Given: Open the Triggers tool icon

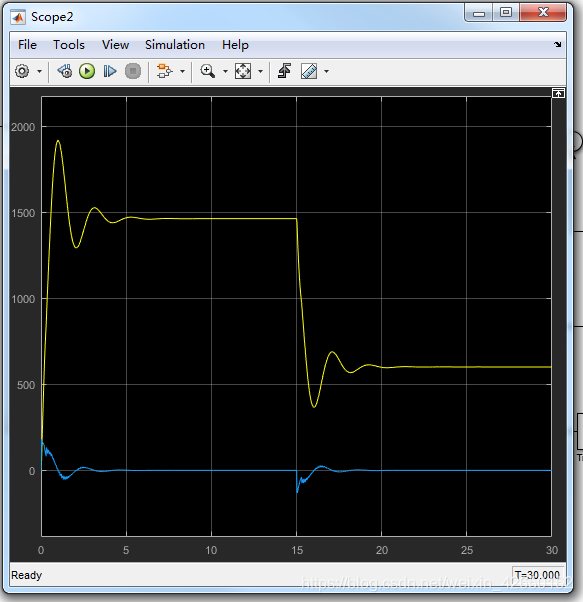Looking at the screenshot, I should click(284, 71).
